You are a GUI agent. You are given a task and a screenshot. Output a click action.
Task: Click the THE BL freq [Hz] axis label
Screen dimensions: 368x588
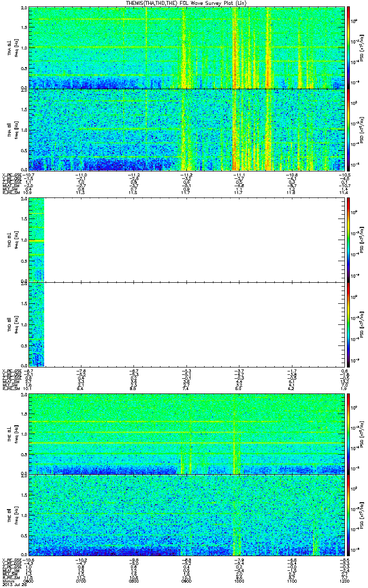point(16,434)
